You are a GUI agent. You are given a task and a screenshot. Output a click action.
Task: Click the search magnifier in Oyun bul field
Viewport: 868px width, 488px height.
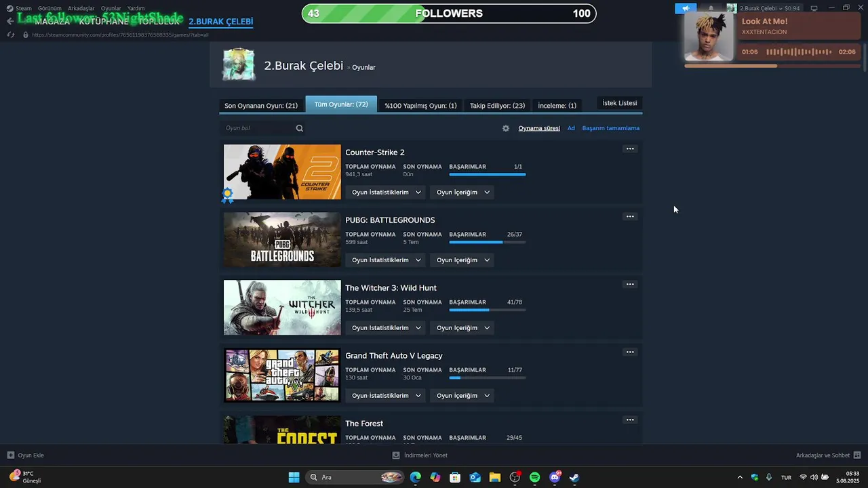point(300,128)
